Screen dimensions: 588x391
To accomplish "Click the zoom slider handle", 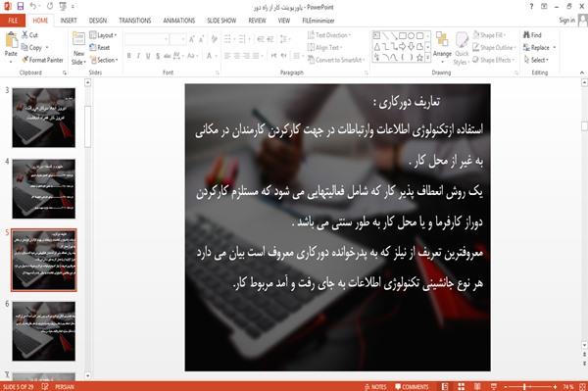I will pyautogui.click(x=524, y=386).
